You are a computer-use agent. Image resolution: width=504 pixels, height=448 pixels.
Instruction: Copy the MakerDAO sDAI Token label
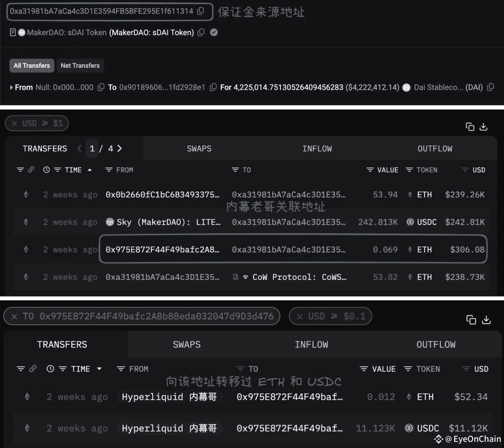[x=201, y=32]
